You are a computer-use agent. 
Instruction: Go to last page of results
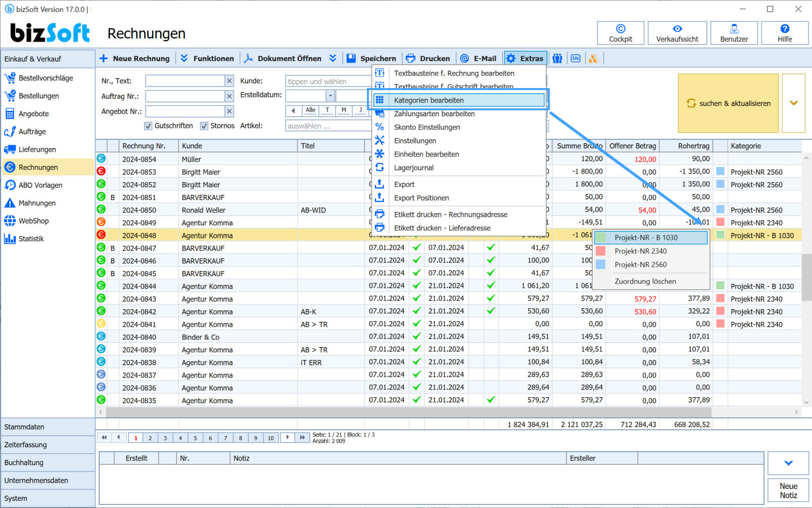303,437
